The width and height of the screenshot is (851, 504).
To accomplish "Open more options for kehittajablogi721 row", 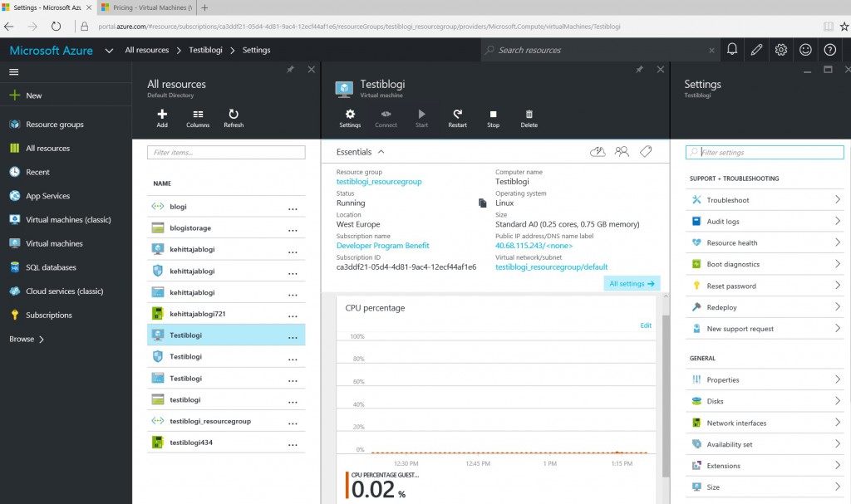I will coord(293,316).
